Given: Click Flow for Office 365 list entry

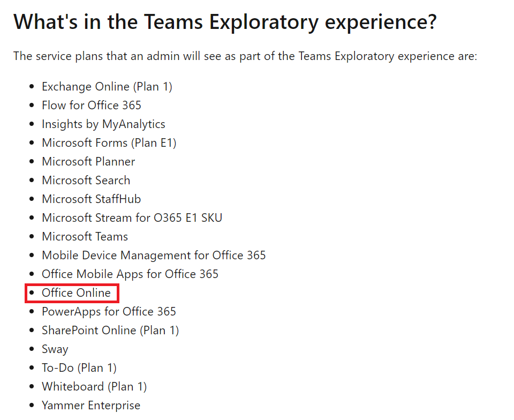Looking at the screenshot, I should pos(92,105).
